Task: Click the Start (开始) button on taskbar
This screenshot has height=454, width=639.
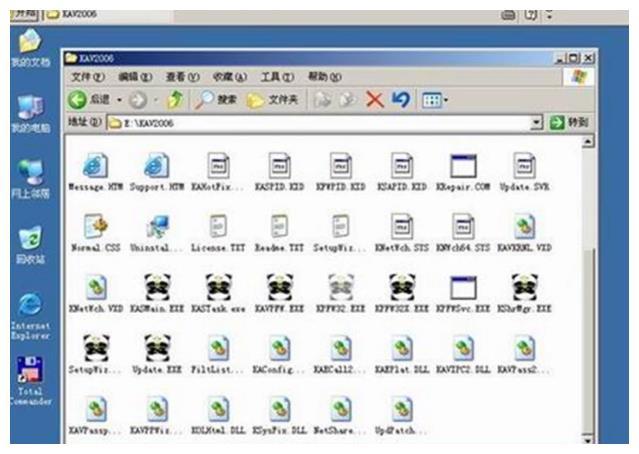Action: click(x=24, y=14)
